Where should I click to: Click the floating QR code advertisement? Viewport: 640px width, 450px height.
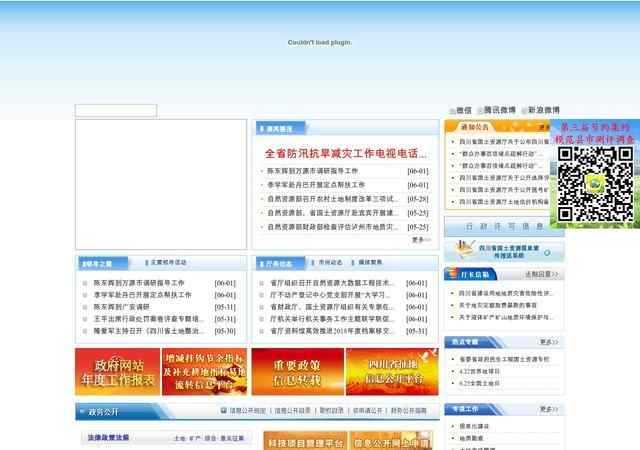(595, 174)
